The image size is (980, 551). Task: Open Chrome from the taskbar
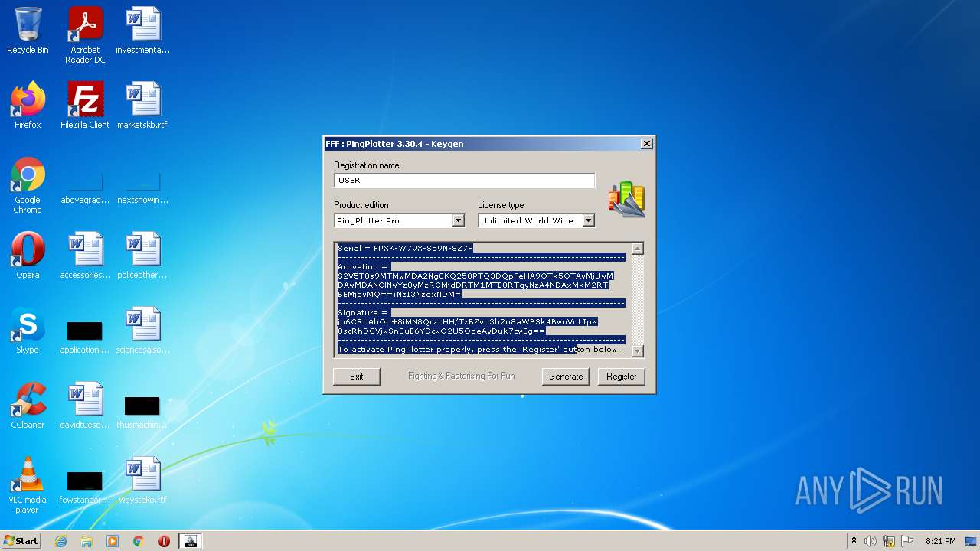click(139, 541)
